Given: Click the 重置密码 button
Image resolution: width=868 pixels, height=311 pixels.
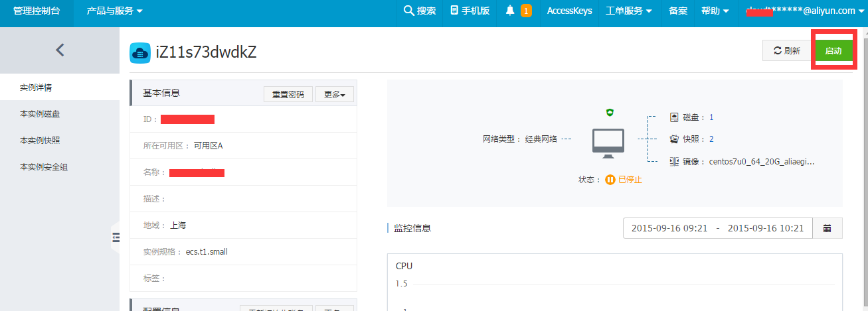Looking at the screenshot, I should pyautogui.click(x=288, y=94).
